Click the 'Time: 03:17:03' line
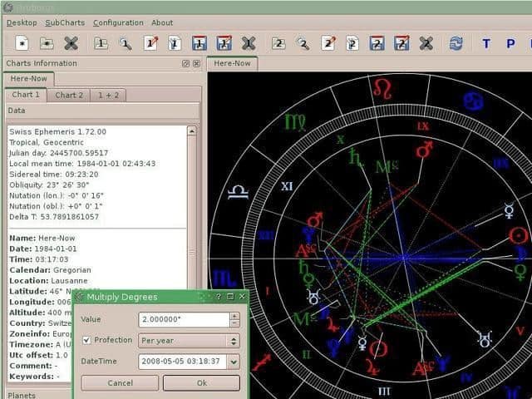Screen dimensions: 532x399 pos(39,259)
